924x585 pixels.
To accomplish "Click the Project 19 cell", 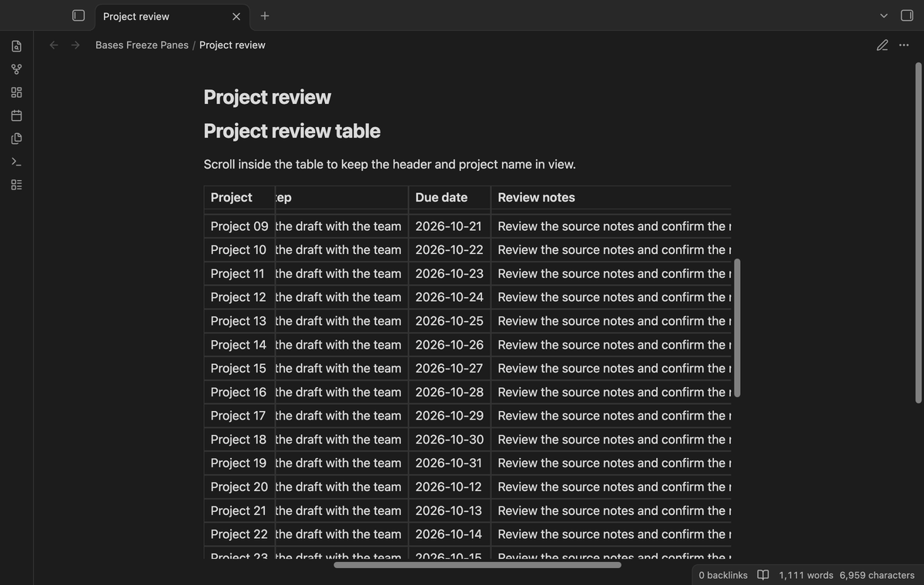I will pos(239,463).
